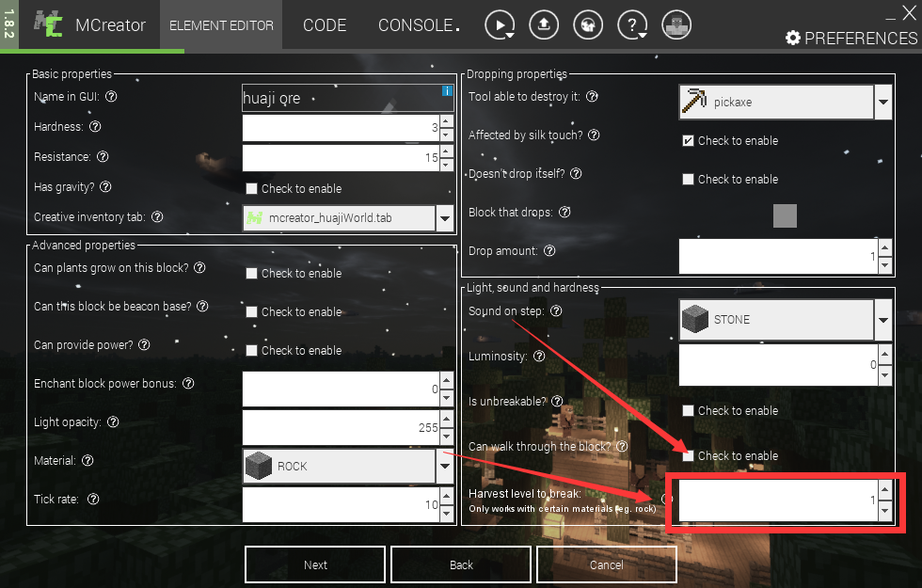The width and height of the screenshot is (922, 588).
Task: Click help icon beside Sound on step
Action: coord(555,311)
